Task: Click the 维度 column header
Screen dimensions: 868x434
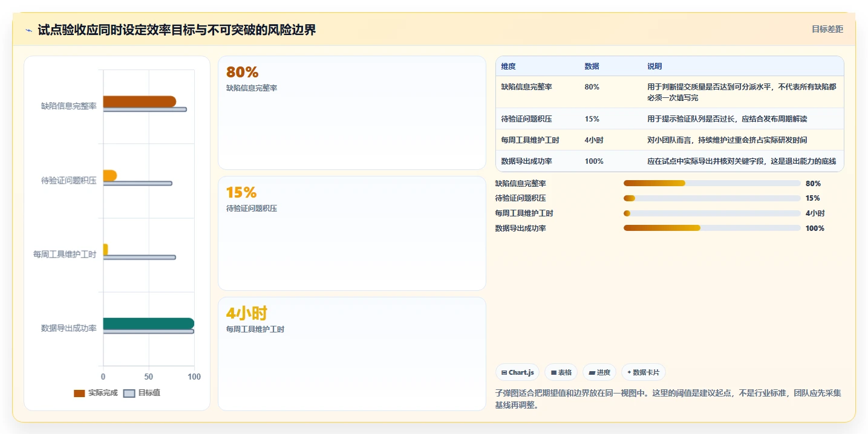Action: 508,66
